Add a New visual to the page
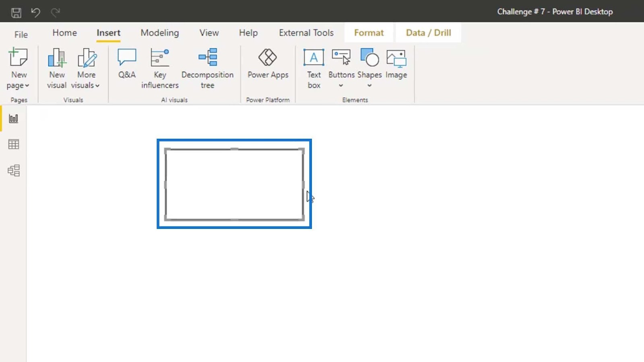 [x=57, y=68]
